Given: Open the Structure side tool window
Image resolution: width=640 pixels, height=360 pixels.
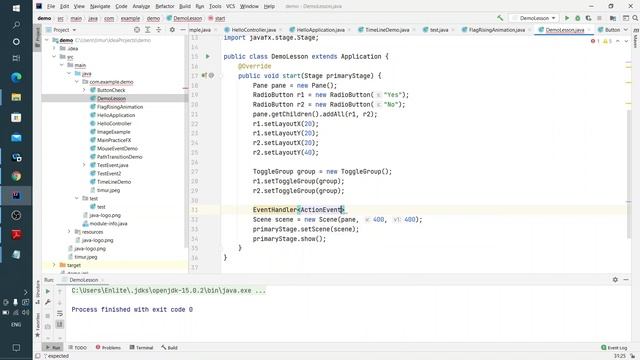Looking at the screenshot, I should coord(37,292).
